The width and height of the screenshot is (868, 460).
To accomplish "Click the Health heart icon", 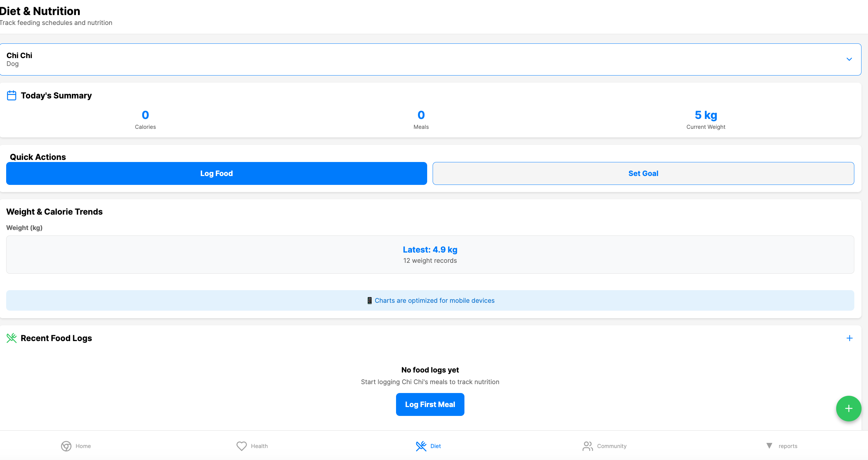I will click(241, 446).
